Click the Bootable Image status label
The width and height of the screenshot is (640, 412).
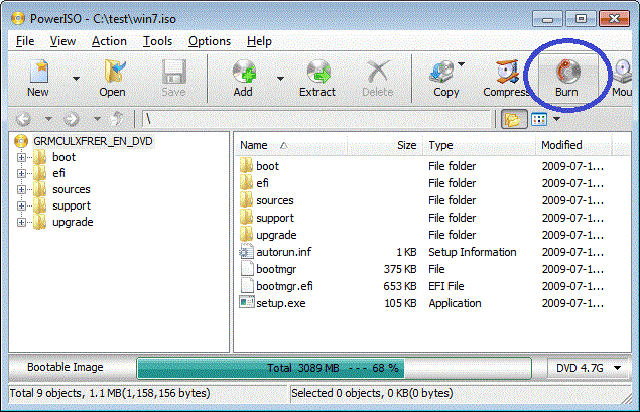[x=65, y=367]
